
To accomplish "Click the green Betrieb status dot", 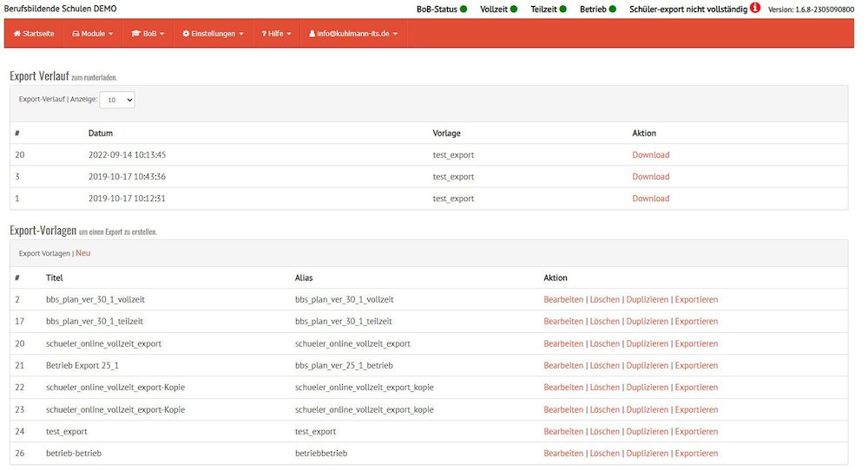I will (613, 9).
